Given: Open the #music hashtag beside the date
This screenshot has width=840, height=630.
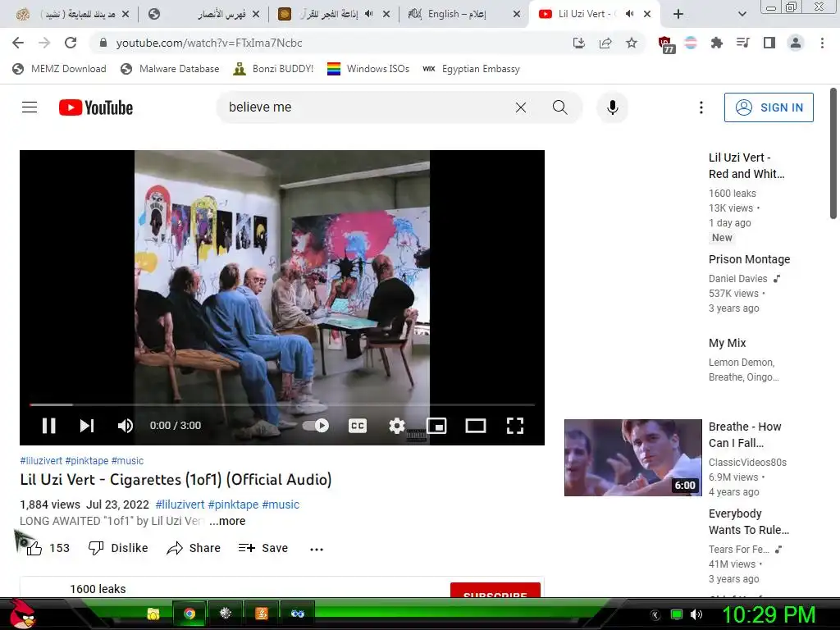Looking at the screenshot, I should (x=281, y=504).
